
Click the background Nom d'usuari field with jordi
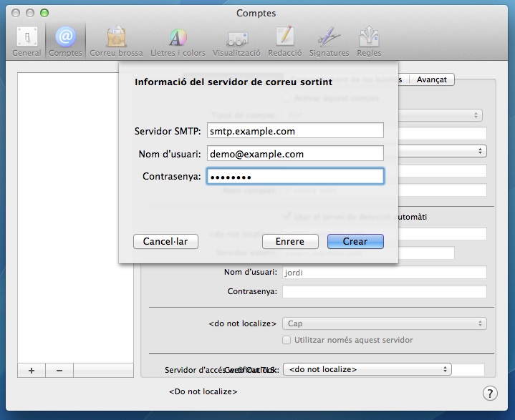point(384,273)
